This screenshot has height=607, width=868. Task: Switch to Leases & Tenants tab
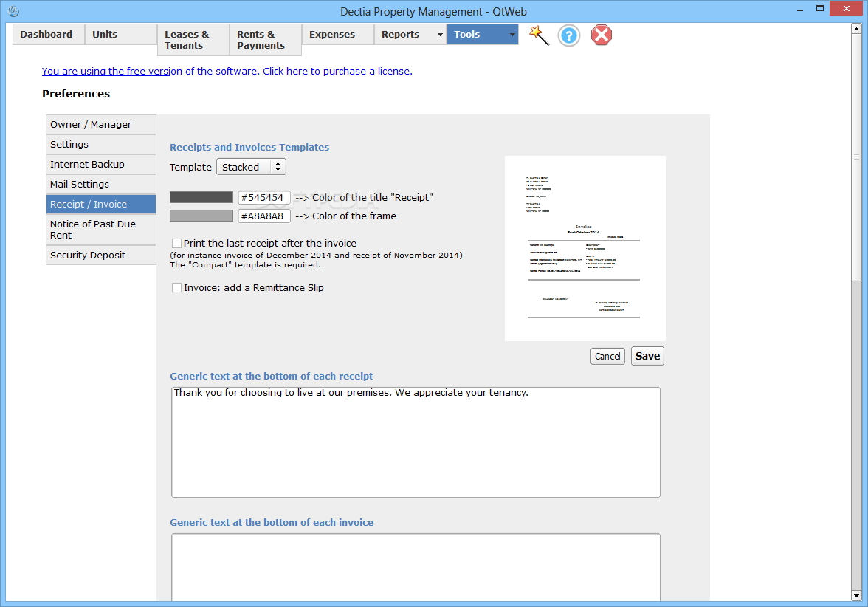pos(193,40)
